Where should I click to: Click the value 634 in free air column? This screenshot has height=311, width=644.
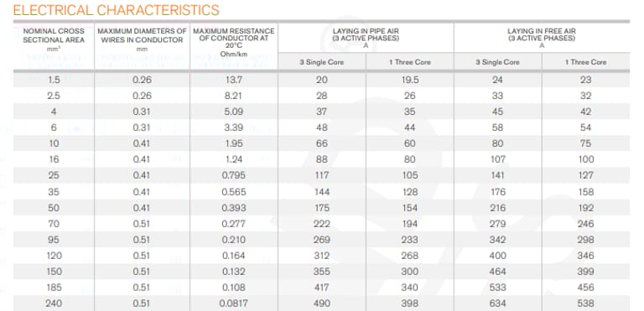click(x=497, y=303)
